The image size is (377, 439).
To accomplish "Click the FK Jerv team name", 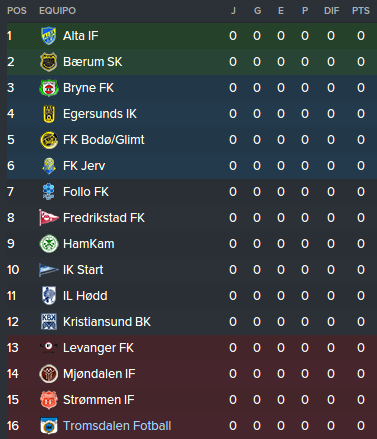I will (84, 166).
